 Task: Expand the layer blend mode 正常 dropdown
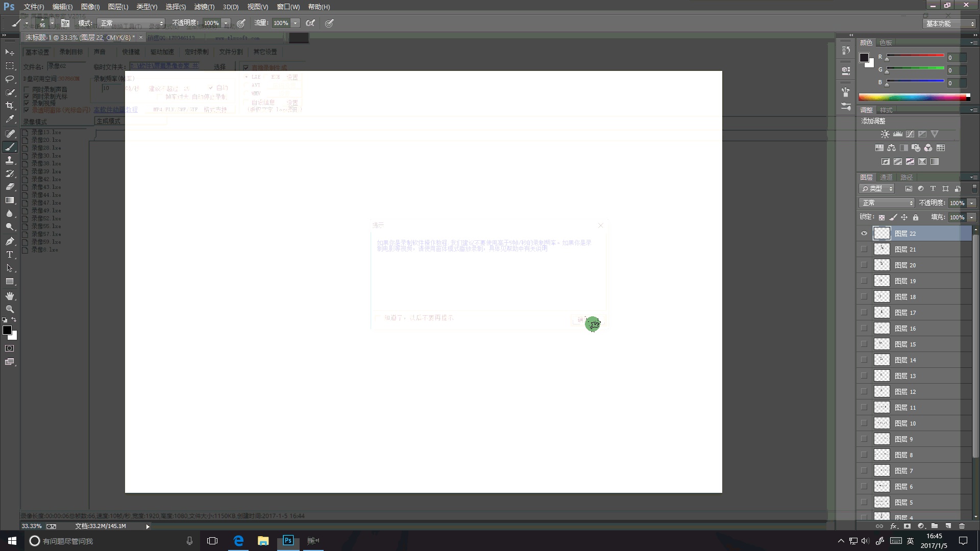[x=887, y=203]
